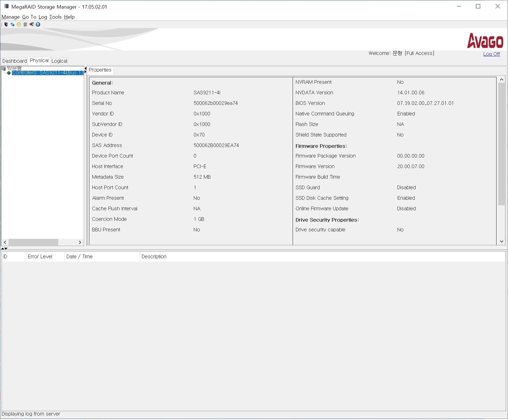This screenshot has width=509, height=420.
Task: Click the server icon beside 박문형
Action: click(4, 68)
